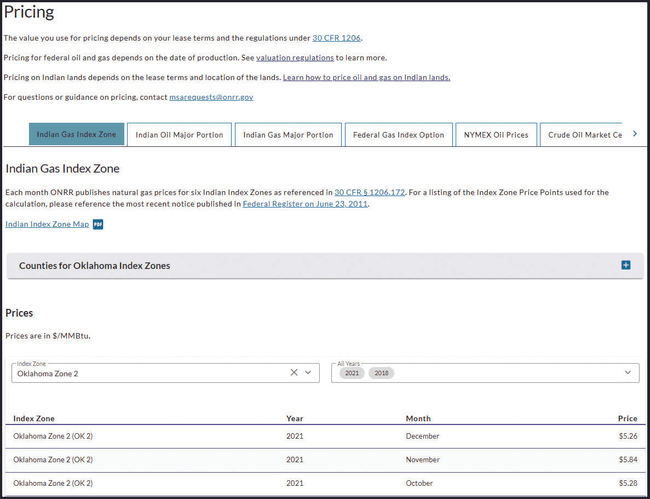Open the Indian Gas Major Portion tab
This screenshot has width=650, height=499.
pyautogui.click(x=288, y=135)
